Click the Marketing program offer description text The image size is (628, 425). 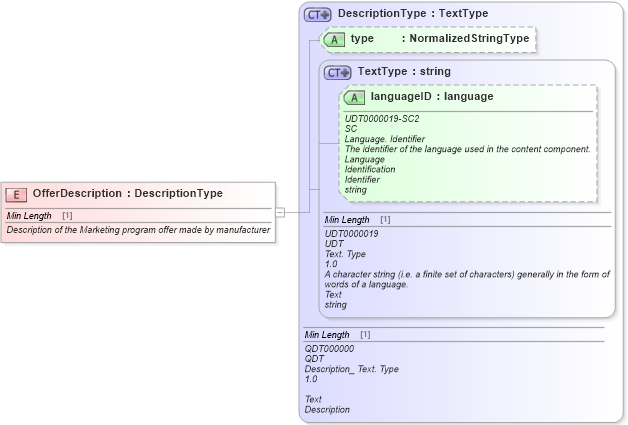(139, 230)
